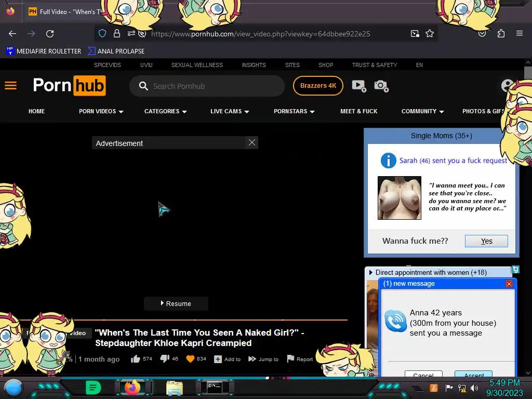This screenshot has height=399, width=532.
Task: Open the site permissions icon in address bar
Action: tap(131, 33)
